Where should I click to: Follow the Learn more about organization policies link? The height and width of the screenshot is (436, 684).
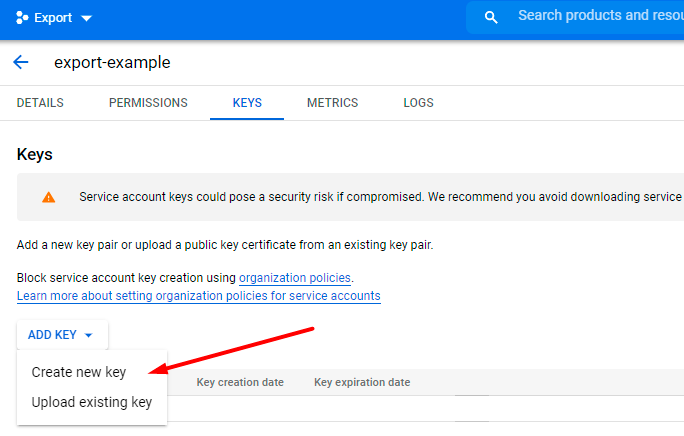click(x=198, y=296)
